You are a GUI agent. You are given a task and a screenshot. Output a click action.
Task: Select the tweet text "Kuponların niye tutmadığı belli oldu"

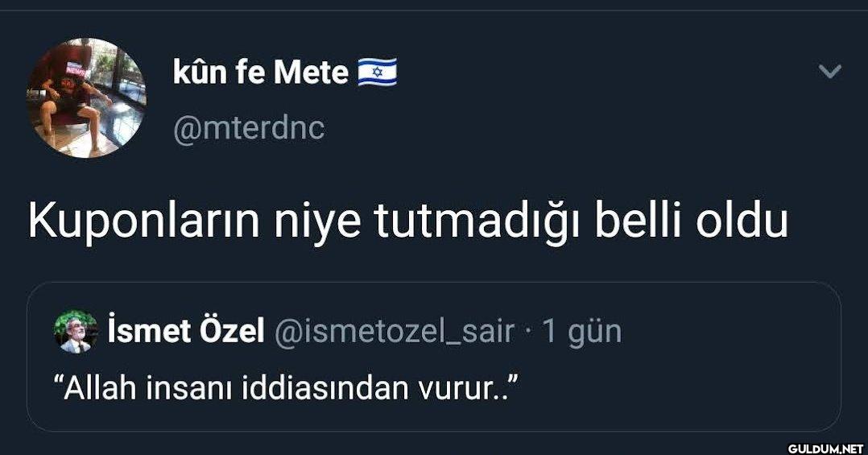click(x=407, y=222)
